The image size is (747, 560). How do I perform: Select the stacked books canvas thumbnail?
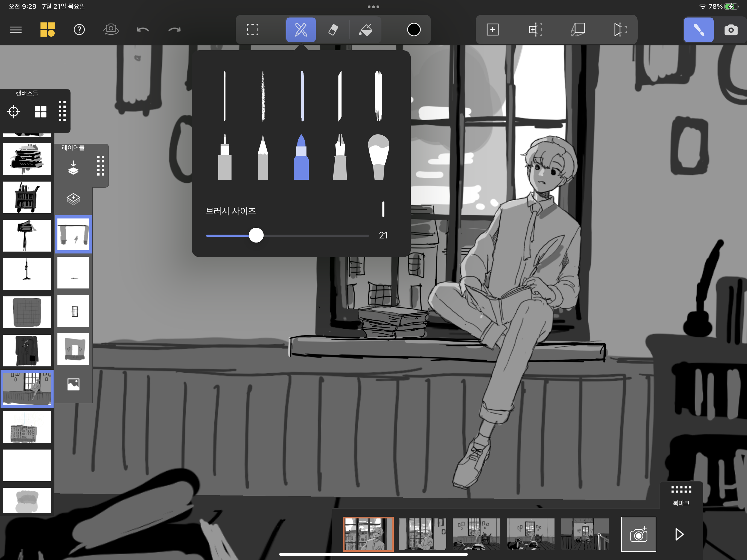27,159
